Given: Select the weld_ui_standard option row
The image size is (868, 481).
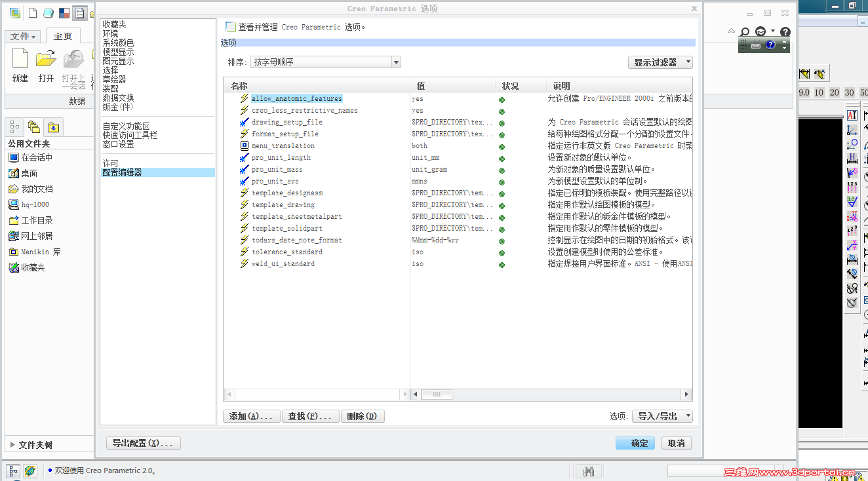Looking at the screenshot, I should [458, 263].
